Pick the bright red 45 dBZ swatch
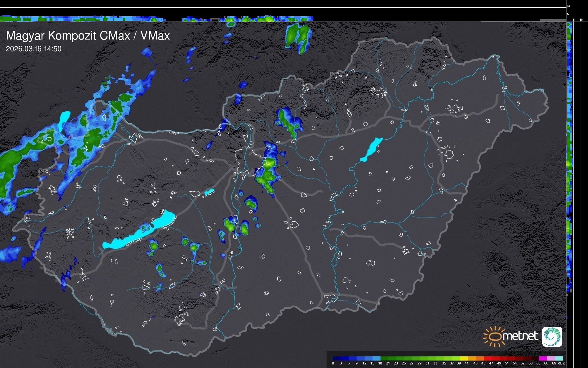The image size is (588, 368). (487, 359)
